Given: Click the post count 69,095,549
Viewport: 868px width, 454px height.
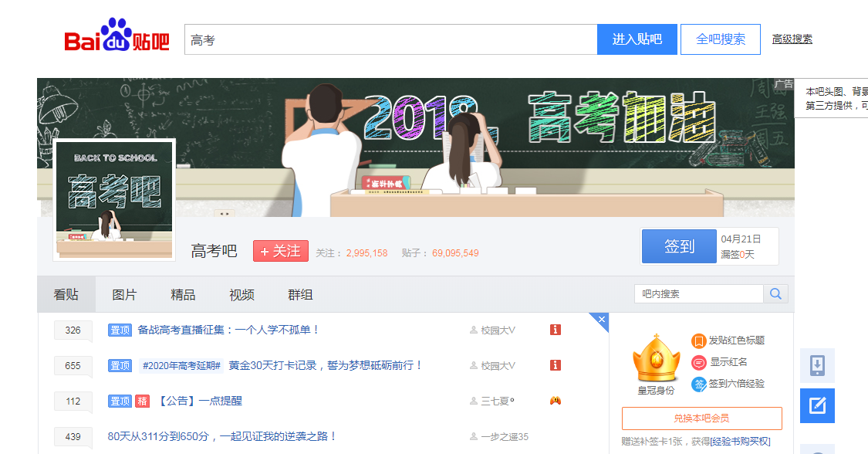Looking at the screenshot, I should click(455, 253).
